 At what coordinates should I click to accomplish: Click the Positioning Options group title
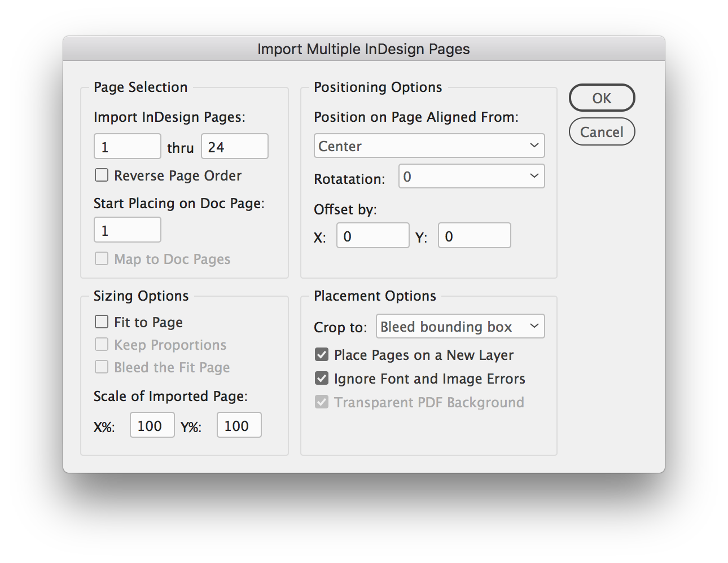point(378,87)
